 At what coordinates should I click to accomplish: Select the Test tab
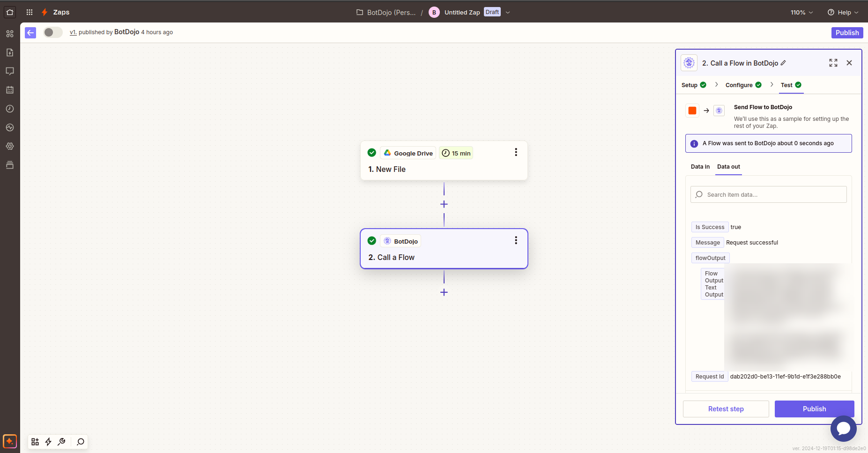[791, 85]
